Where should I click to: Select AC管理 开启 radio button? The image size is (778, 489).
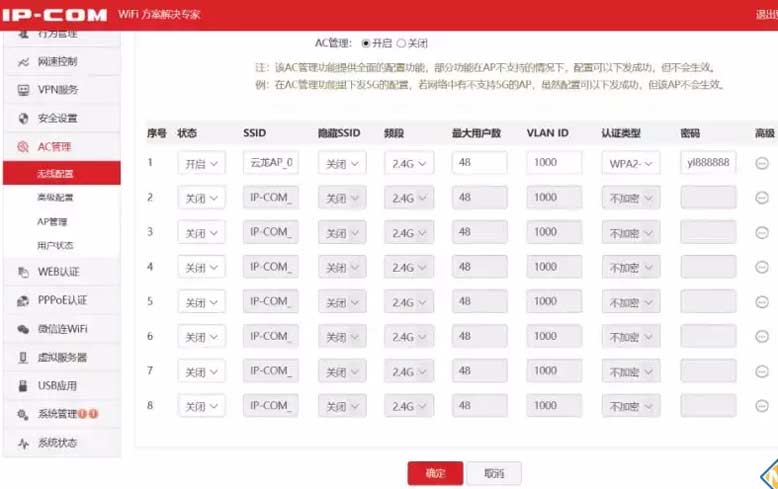click(x=366, y=44)
